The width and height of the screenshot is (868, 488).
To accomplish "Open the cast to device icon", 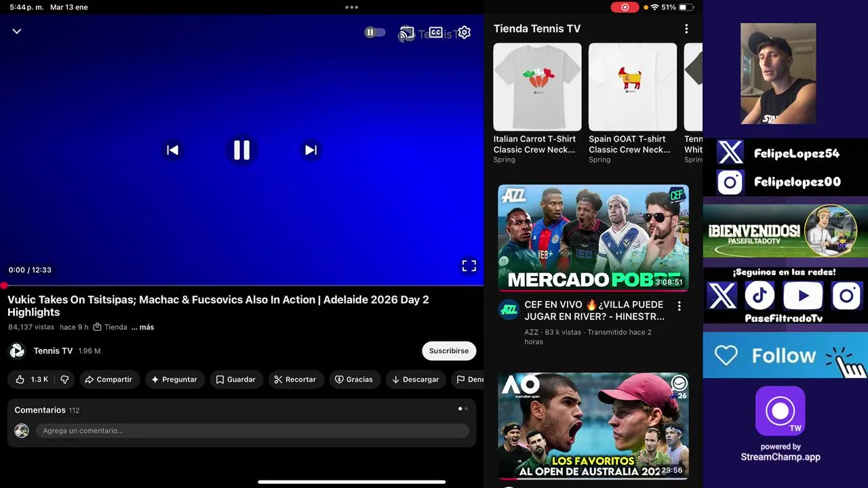I will click(x=406, y=33).
